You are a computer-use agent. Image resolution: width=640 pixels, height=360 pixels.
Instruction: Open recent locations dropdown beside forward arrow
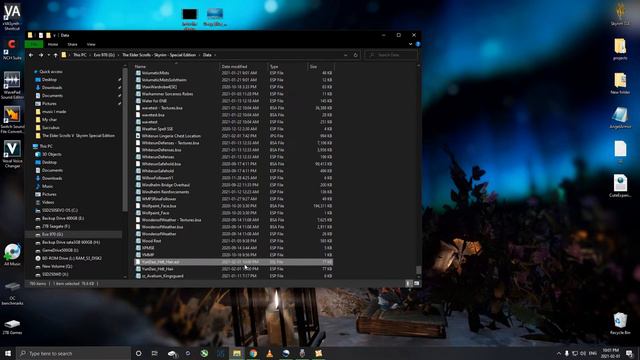49,55
